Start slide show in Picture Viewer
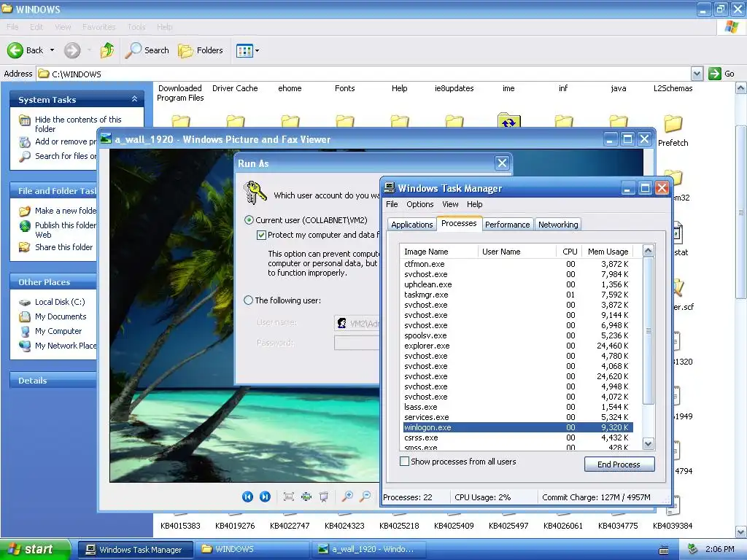 pos(324,497)
